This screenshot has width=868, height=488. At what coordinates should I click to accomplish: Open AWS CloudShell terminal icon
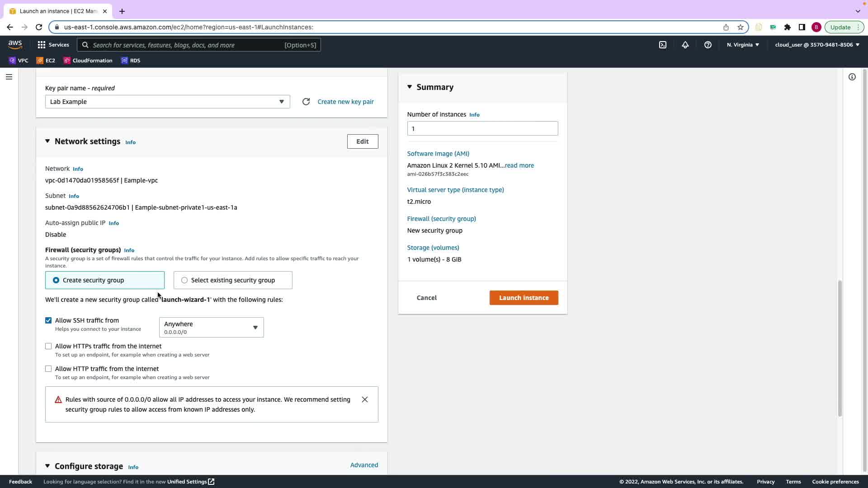[x=663, y=45]
